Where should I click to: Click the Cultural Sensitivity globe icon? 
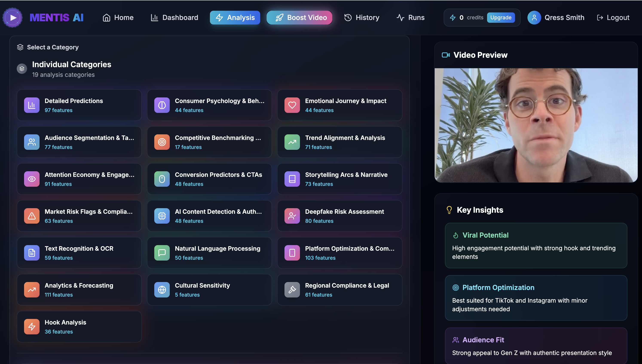pyautogui.click(x=162, y=290)
